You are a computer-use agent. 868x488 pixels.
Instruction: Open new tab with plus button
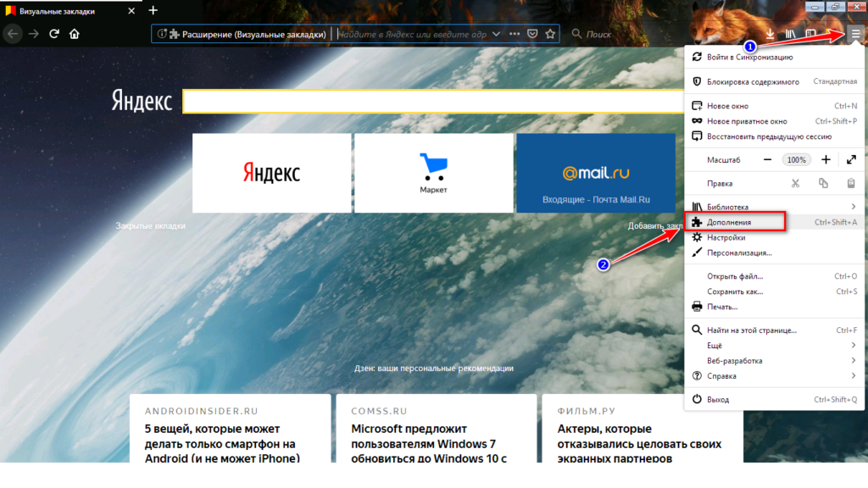[x=153, y=10]
